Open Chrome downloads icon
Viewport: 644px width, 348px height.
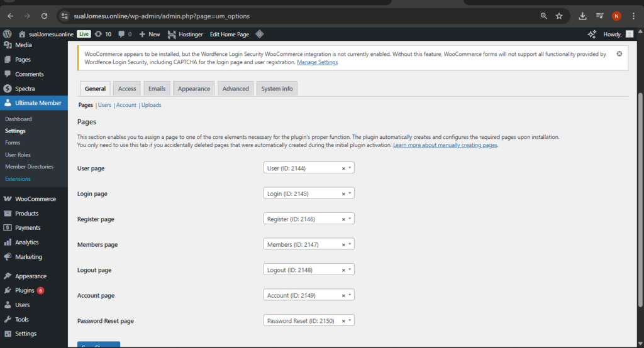click(x=582, y=16)
